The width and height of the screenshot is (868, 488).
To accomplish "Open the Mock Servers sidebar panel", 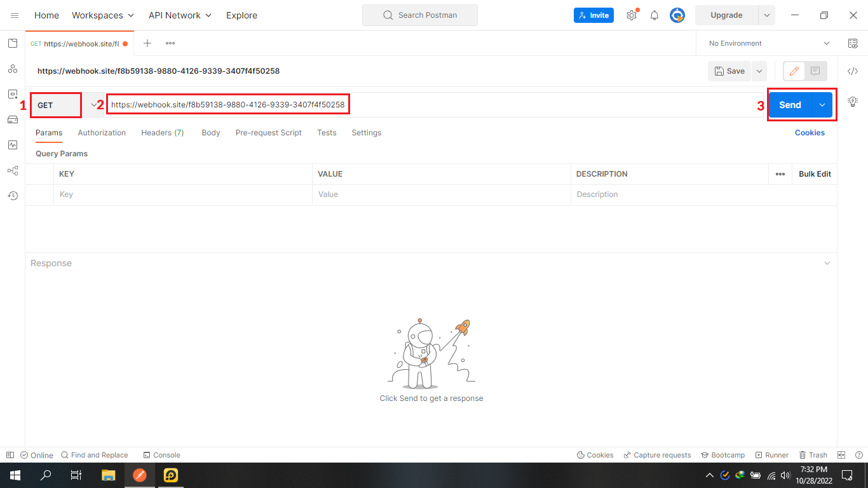I will pyautogui.click(x=13, y=119).
